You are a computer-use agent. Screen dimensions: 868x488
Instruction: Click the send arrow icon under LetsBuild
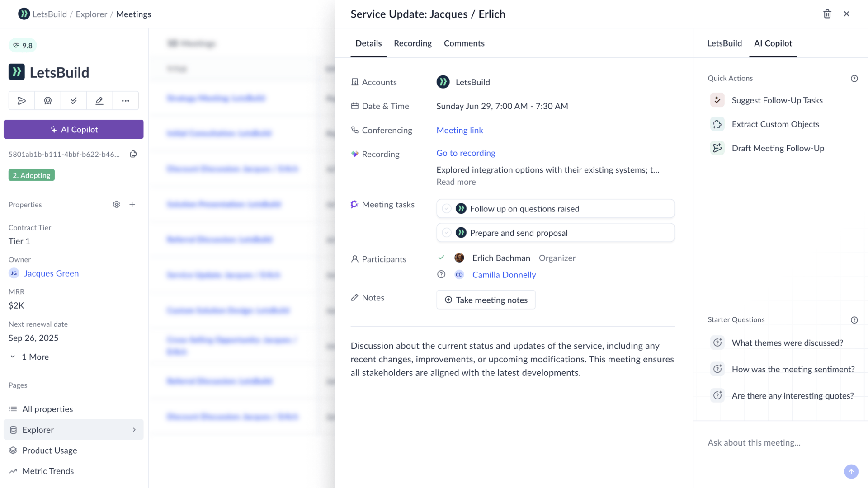pyautogui.click(x=21, y=100)
